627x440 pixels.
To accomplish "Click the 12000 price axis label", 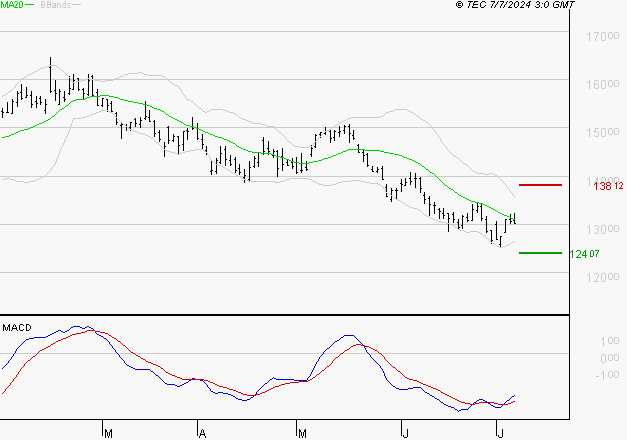I will click(603, 277).
